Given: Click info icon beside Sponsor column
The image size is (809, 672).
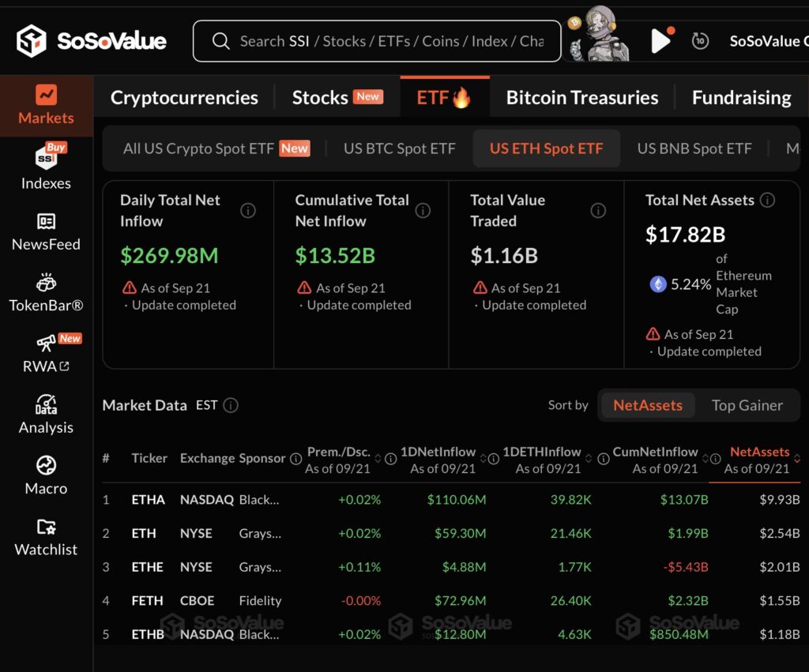Looking at the screenshot, I should click(295, 459).
